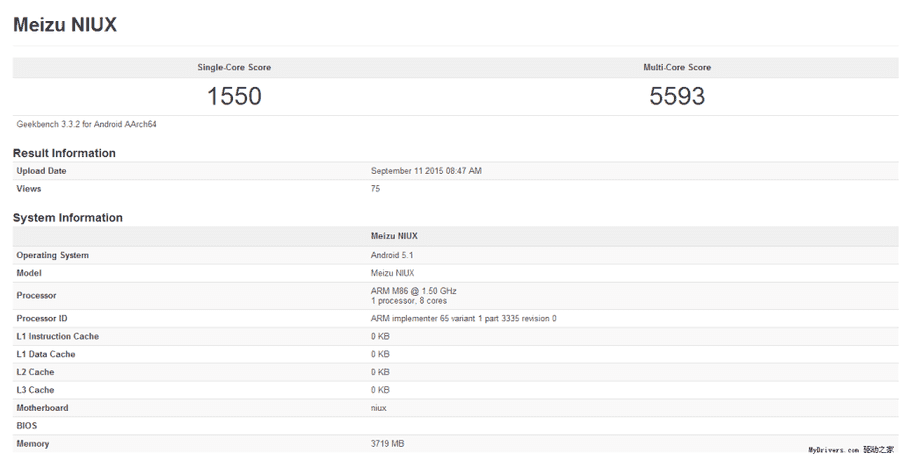The image size is (900, 460).
Task: Click the Result Information section heading
Action: tap(64, 153)
